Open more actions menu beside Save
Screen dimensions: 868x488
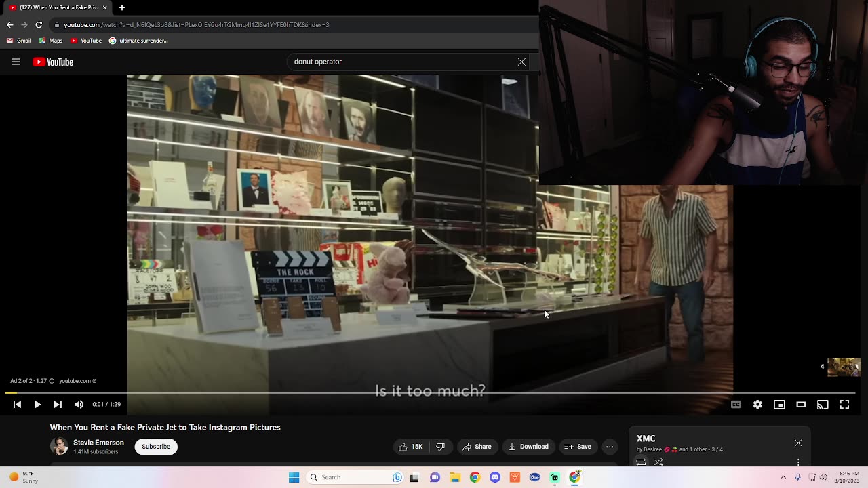[x=610, y=447]
